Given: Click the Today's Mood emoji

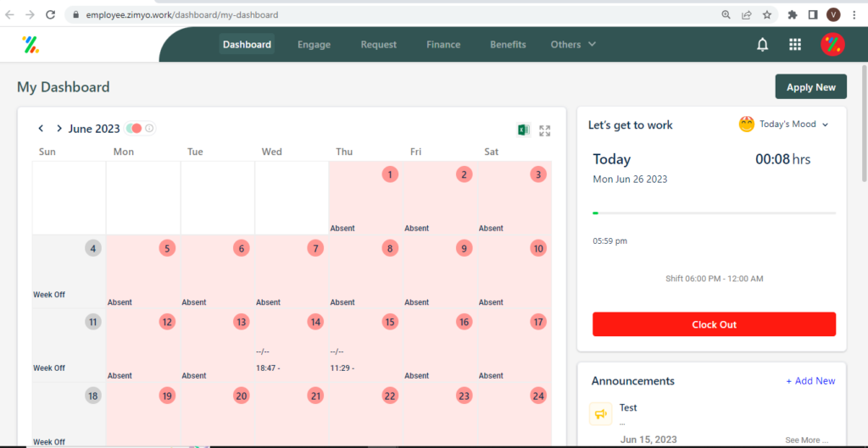Looking at the screenshot, I should pos(747,124).
